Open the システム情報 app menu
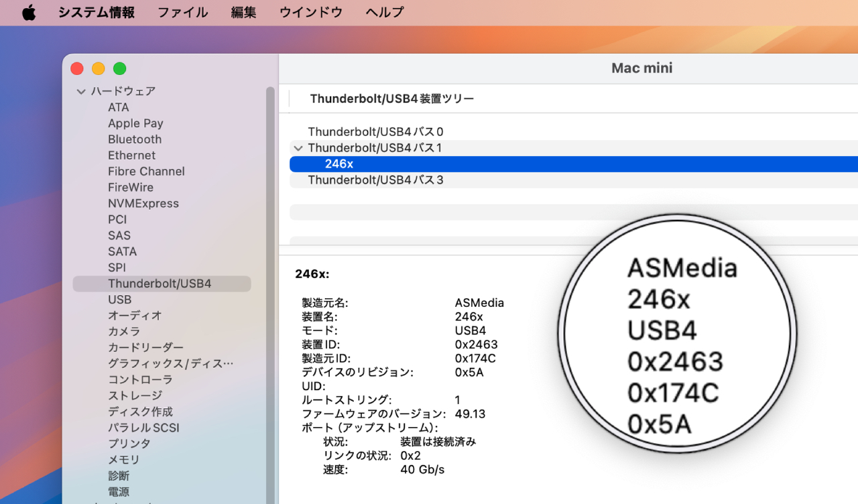This screenshot has height=504, width=858. [96, 13]
